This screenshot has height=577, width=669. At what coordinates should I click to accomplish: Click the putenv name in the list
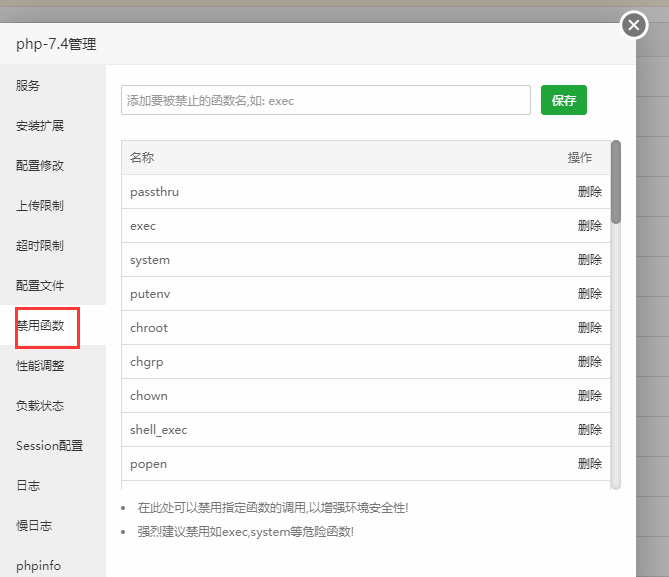point(150,294)
